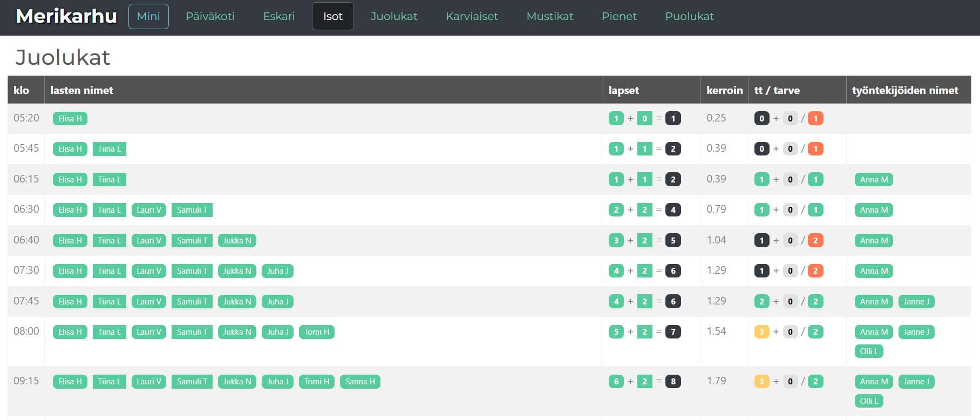Open the Karviaiset group tab
Viewport: 980px width, 420px height.
tap(472, 17)
